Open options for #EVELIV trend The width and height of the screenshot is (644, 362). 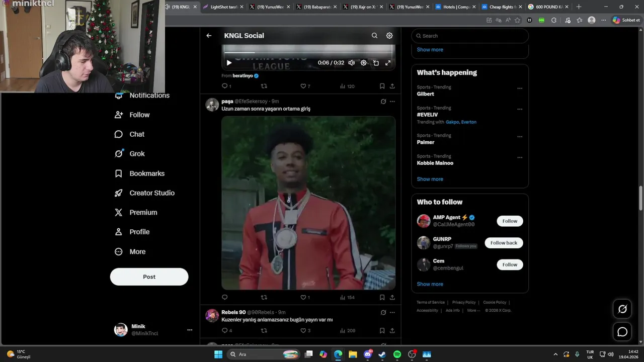(x=520, y=109)
